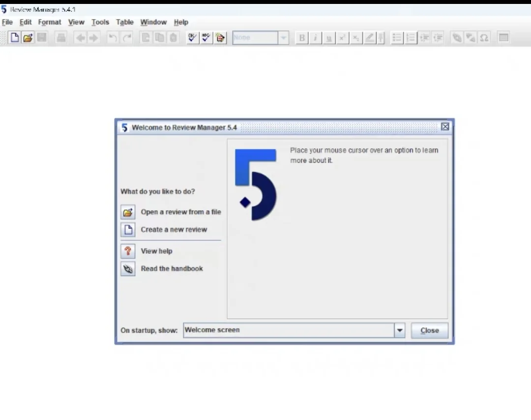Toggle Bold formatting in toolbar
531x420 pixels.
click(x=302, y=37)
